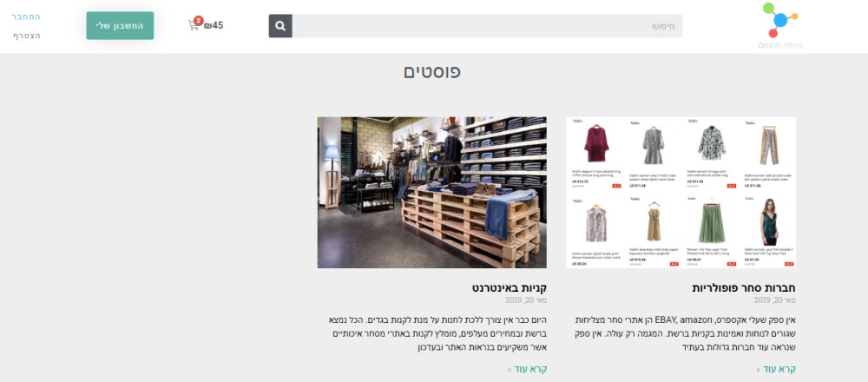Click the הצטרף sign-up link

click(27, 36)
